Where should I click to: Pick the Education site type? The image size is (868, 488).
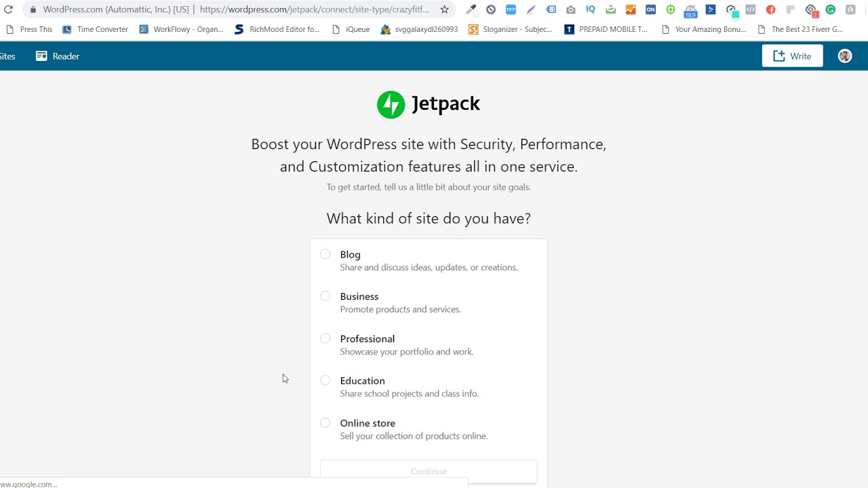325,381
